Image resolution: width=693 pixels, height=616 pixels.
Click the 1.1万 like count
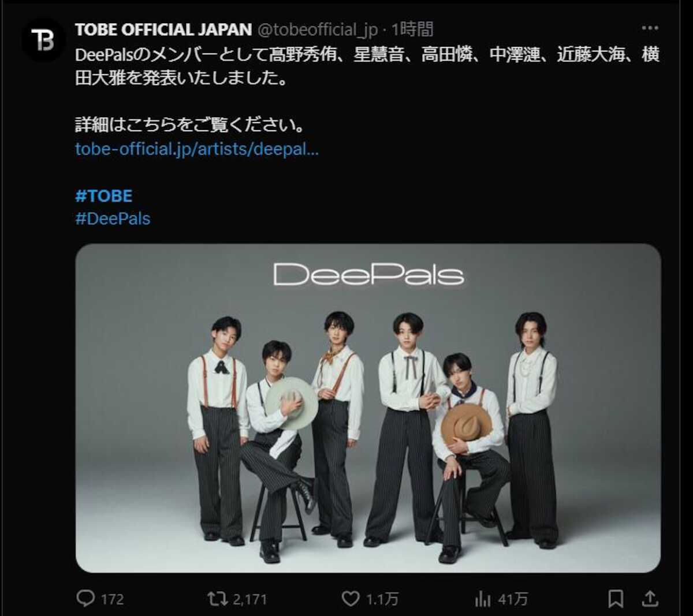pos(382,599)
